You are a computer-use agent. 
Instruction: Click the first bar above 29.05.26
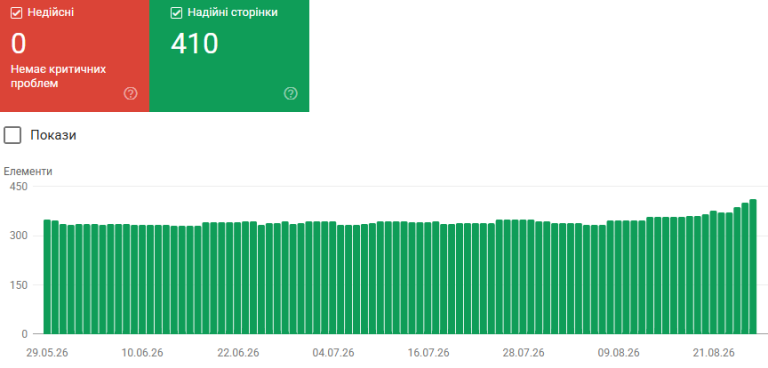coord(47,277)
